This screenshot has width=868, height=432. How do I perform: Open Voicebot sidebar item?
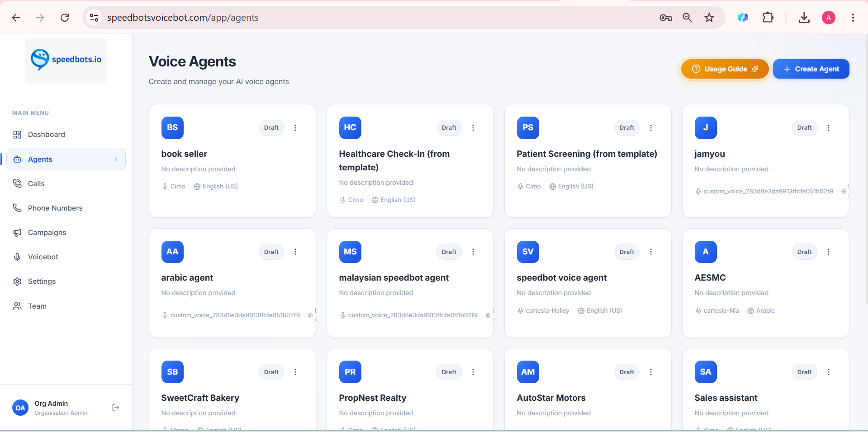[66, 257]
